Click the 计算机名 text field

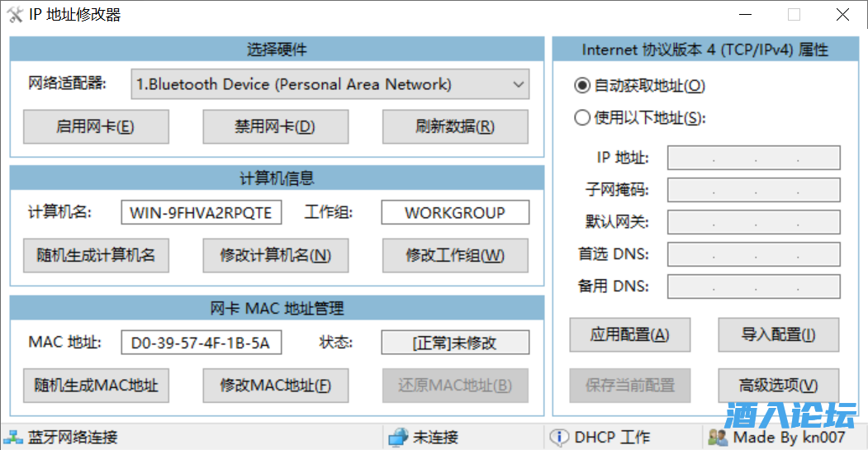click(x=201, y=213)
